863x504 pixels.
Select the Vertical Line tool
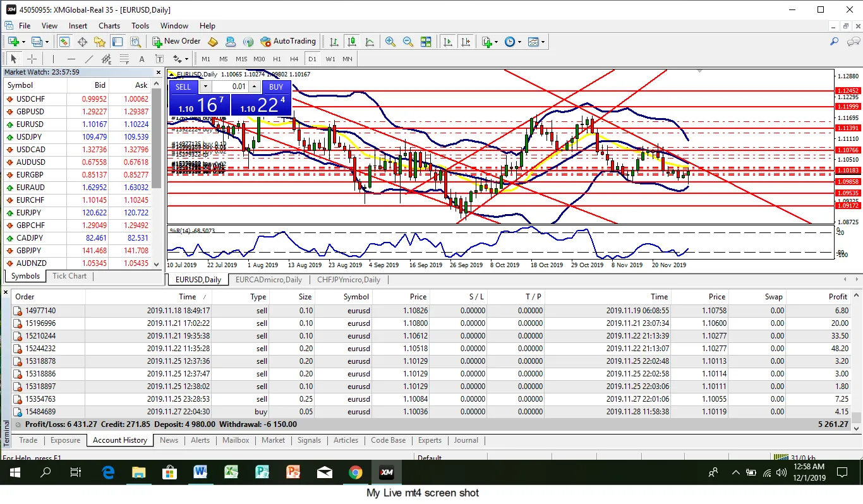coord(53,59)
